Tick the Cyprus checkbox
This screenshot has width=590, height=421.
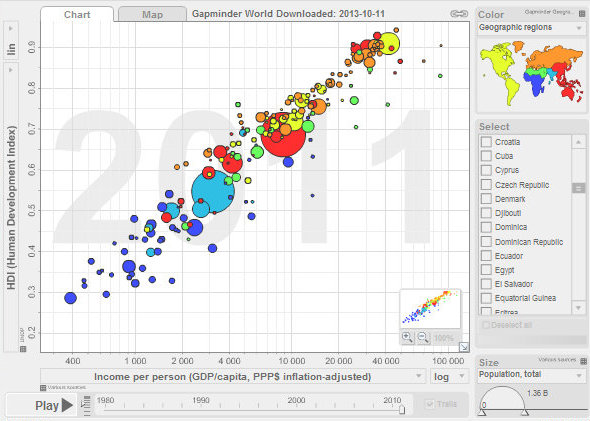(486, 170)
